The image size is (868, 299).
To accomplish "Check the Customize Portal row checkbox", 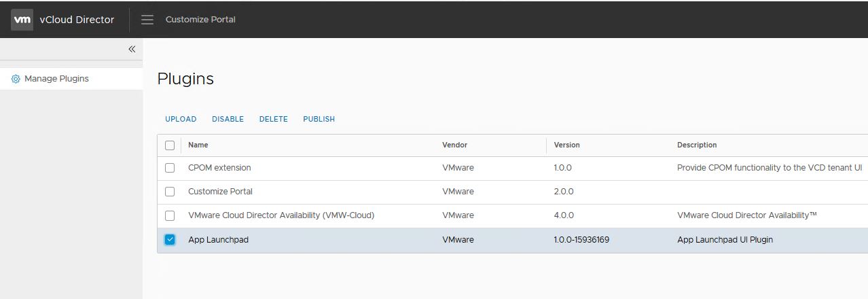I will [170, 192].
